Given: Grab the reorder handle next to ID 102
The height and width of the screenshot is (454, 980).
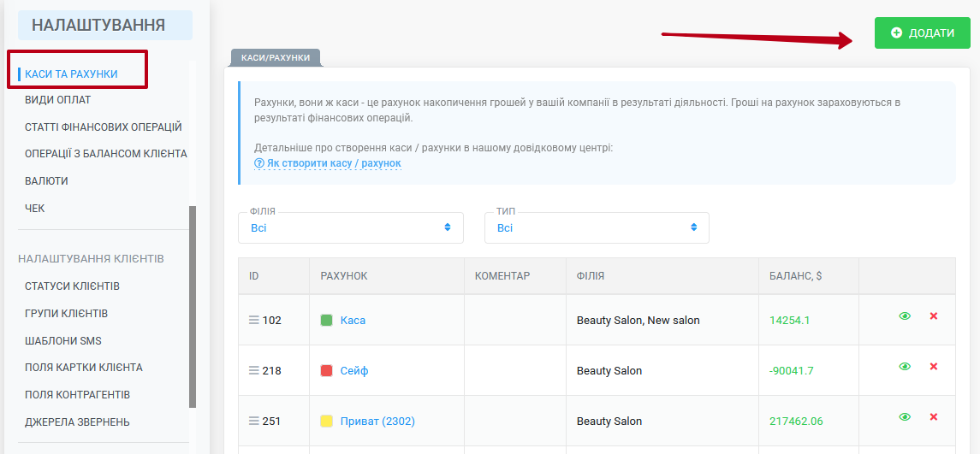Looking at the screenshot, I should [253, 320].
